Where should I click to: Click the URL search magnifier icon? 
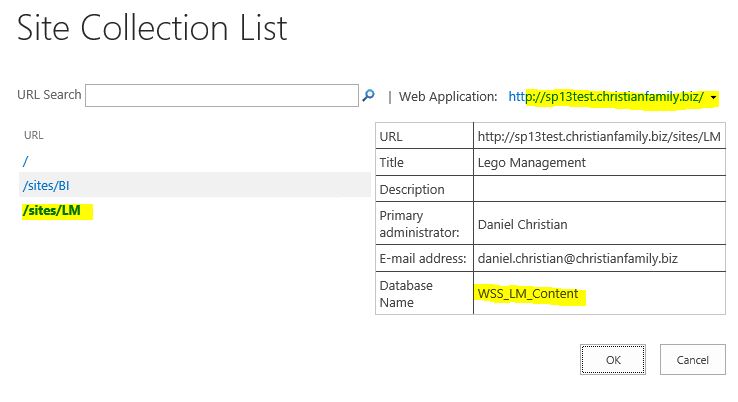point(369,96)
